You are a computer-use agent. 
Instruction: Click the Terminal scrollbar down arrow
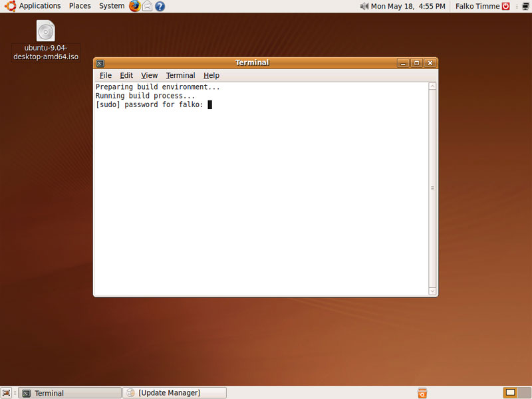pos(432,291)
